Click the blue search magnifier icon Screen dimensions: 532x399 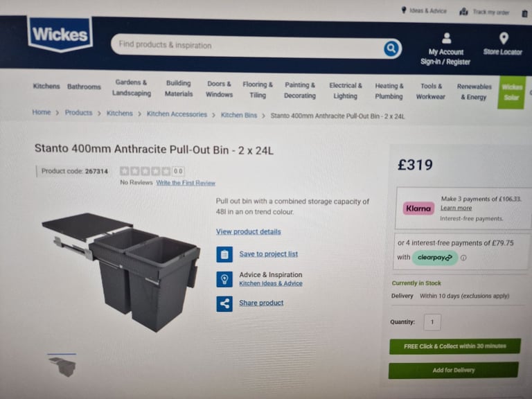coord(391,48)
